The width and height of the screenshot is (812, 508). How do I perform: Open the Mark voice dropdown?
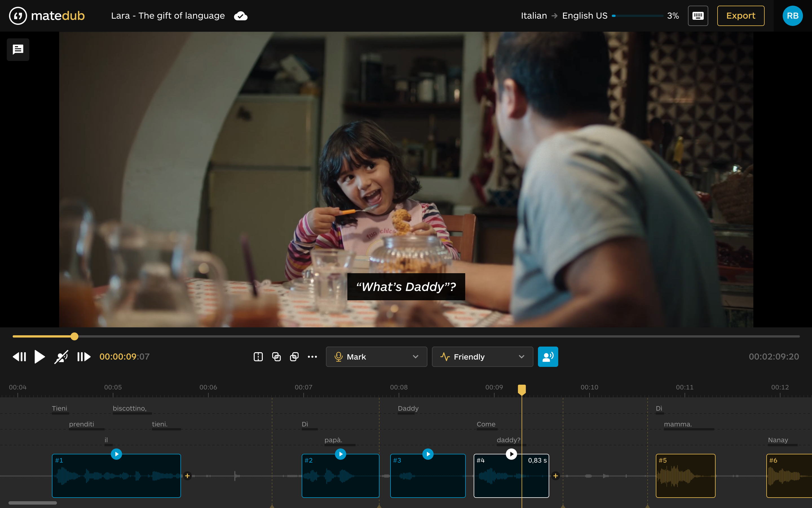(x=376, y=357)
